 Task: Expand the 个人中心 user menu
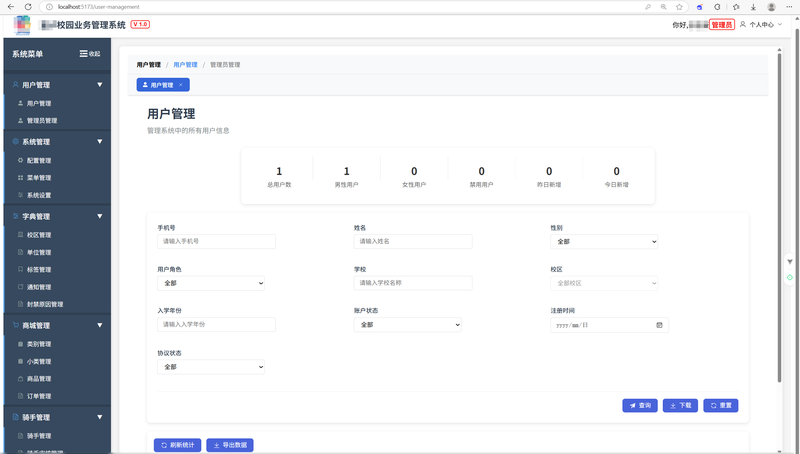pyautogui.click(x=761, y=25)
